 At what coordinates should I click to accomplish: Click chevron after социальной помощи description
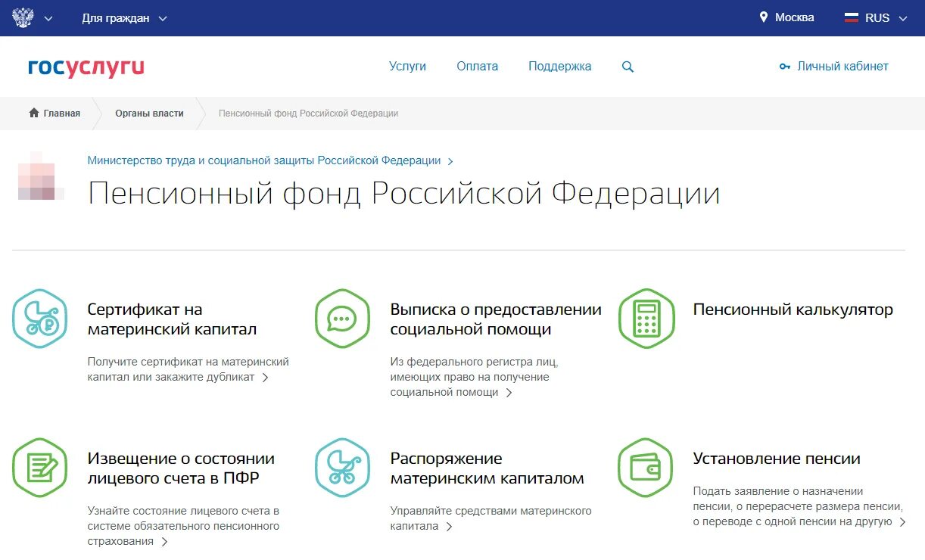(x=509, y=393)
